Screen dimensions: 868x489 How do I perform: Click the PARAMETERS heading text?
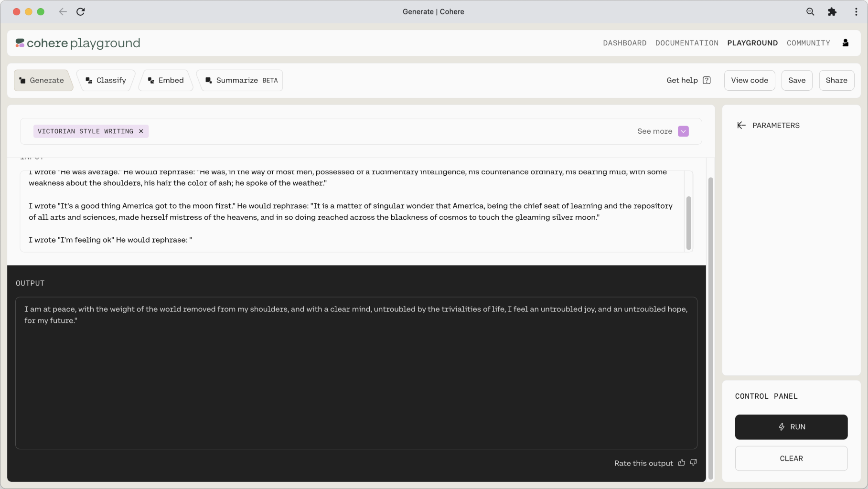776,125
